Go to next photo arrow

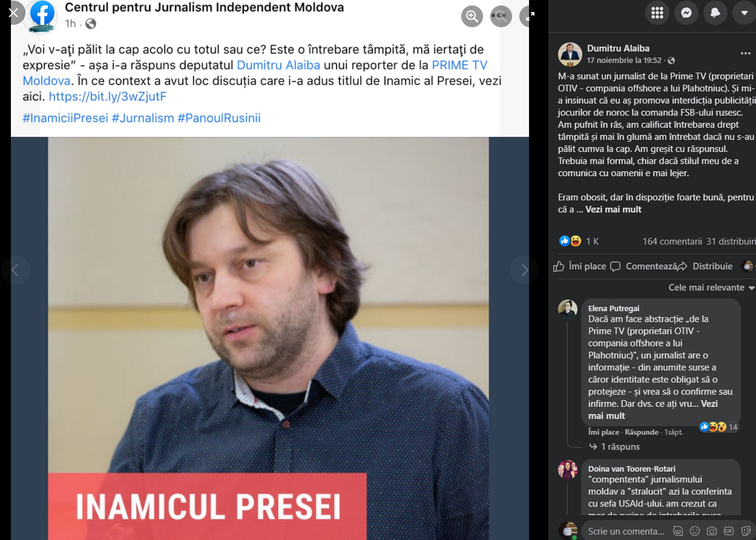[524, 270]
